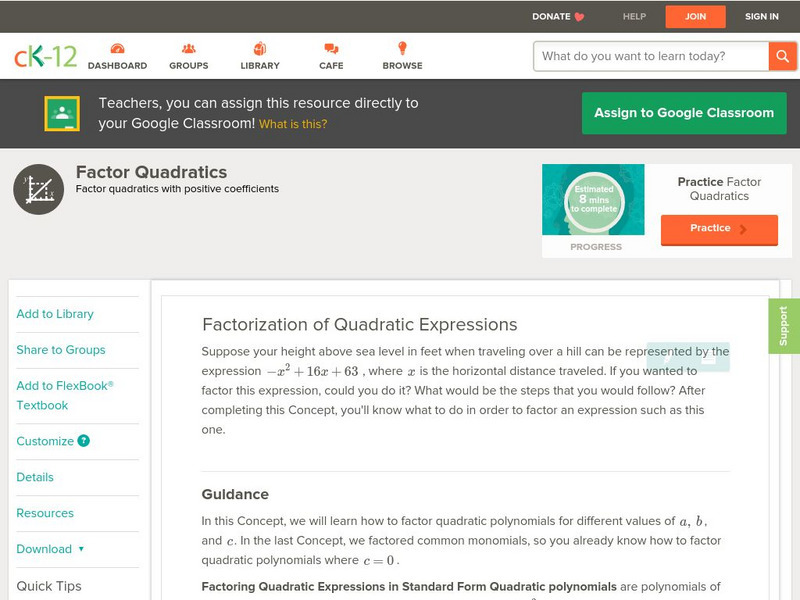Select LIBRARY label in navigation
Image resolution: width=800 pixels, height=600 pixels.
click(260, 65)
